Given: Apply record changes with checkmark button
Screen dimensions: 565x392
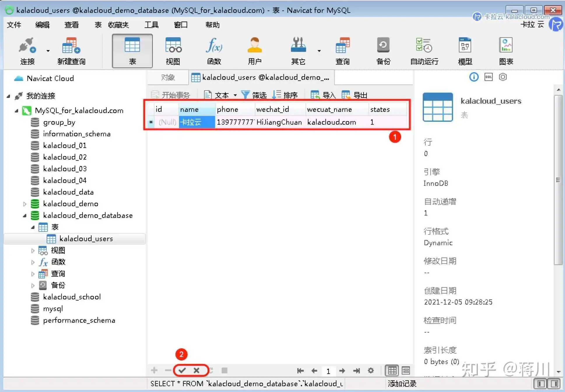Looking at the screenshot, I should click(x=182, y=370).
